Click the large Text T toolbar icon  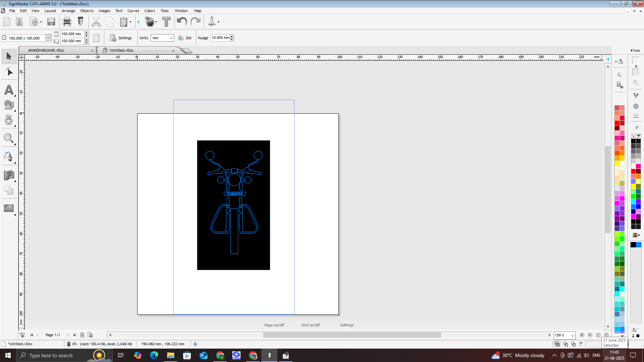point(166,22)
